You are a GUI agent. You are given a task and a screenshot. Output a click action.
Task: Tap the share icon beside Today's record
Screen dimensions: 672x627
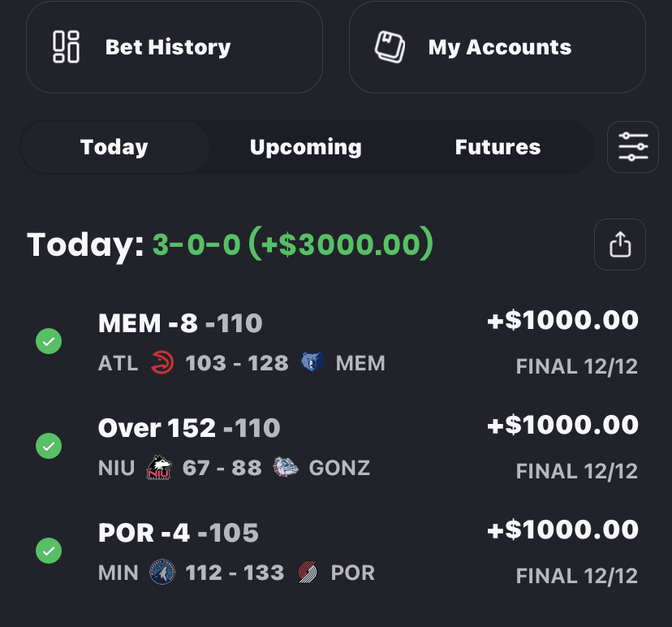(x=620, y=244)
